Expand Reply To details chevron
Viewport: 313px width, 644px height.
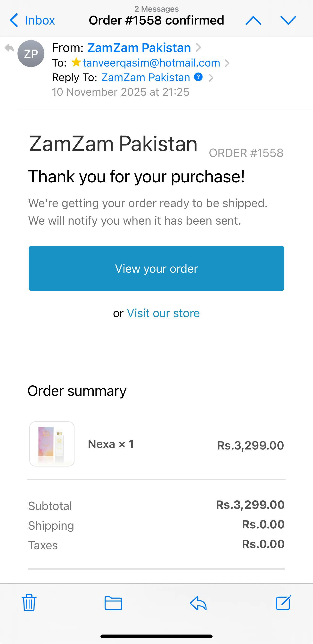[211, 78]
